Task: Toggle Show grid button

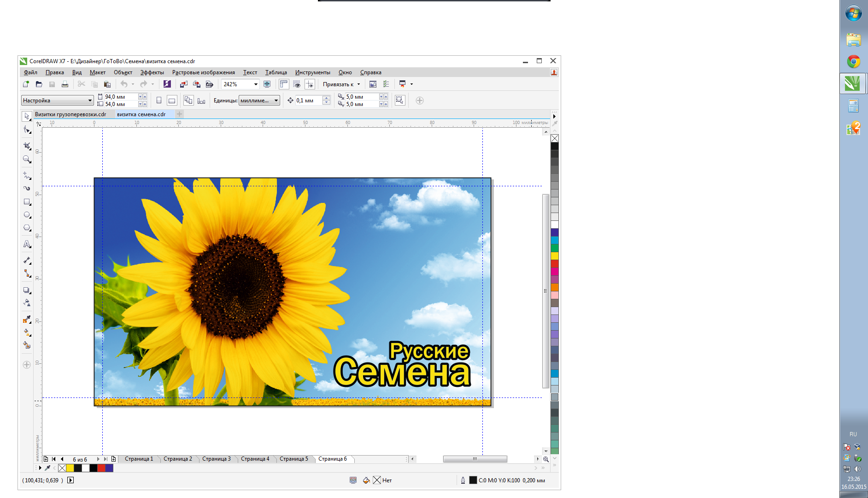Action: (x=297, y=84)
